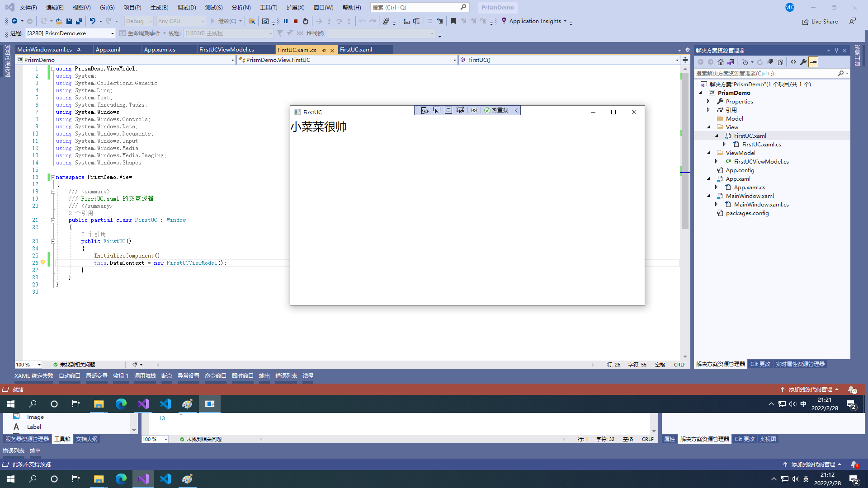Expand the Properties node under PrismDemo

coord(708,102)
